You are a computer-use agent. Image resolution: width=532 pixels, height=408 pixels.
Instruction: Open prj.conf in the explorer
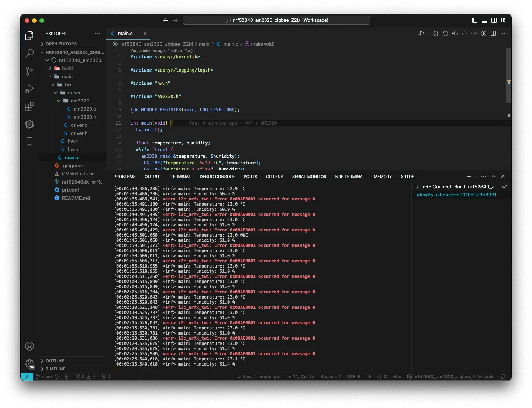click(70, 190)
